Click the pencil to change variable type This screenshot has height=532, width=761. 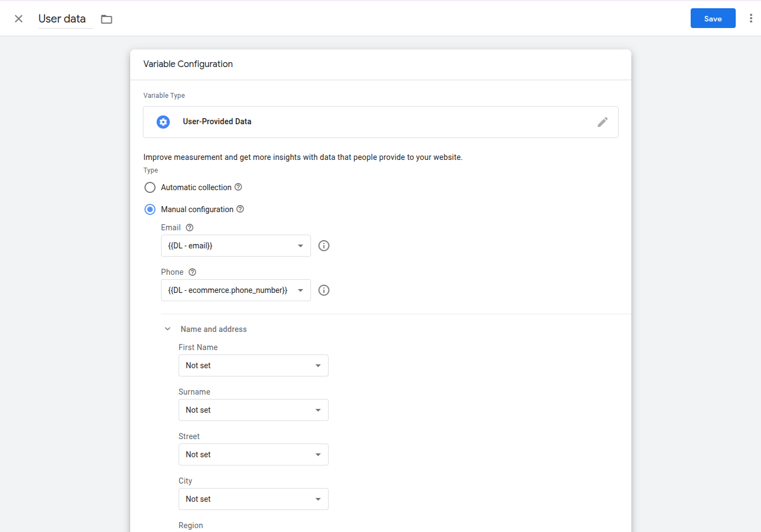click(x=603, y=122)
